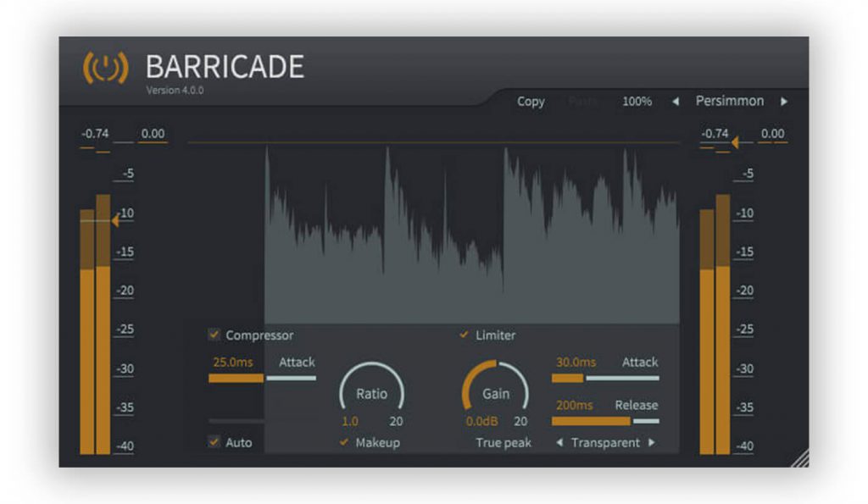Select next preset after Persimmon
The image size is (868, 504).
[x=784, y=102]
